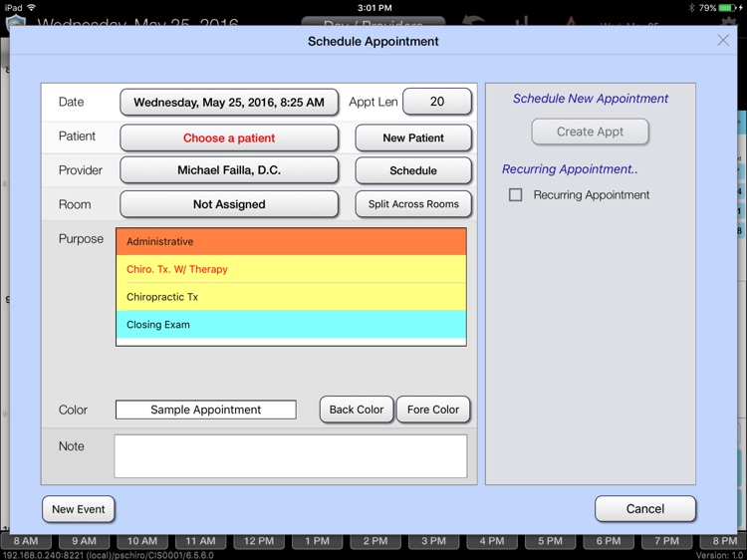
Task: Change provider Michael Failla, D.C.
Action: [229, 170]
